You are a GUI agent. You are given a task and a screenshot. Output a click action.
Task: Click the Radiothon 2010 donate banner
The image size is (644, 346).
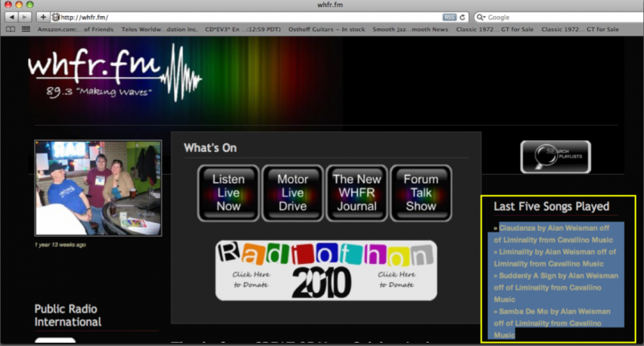[x=326, y=270]
